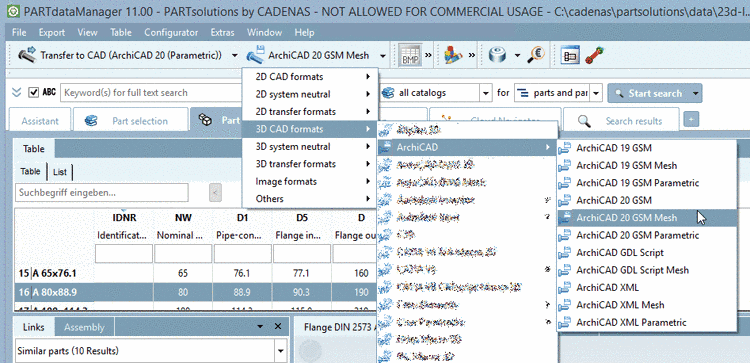The height and width of the screenshot is (363, 750).
Task: Open the Export menu
Action: coord(52,33)
